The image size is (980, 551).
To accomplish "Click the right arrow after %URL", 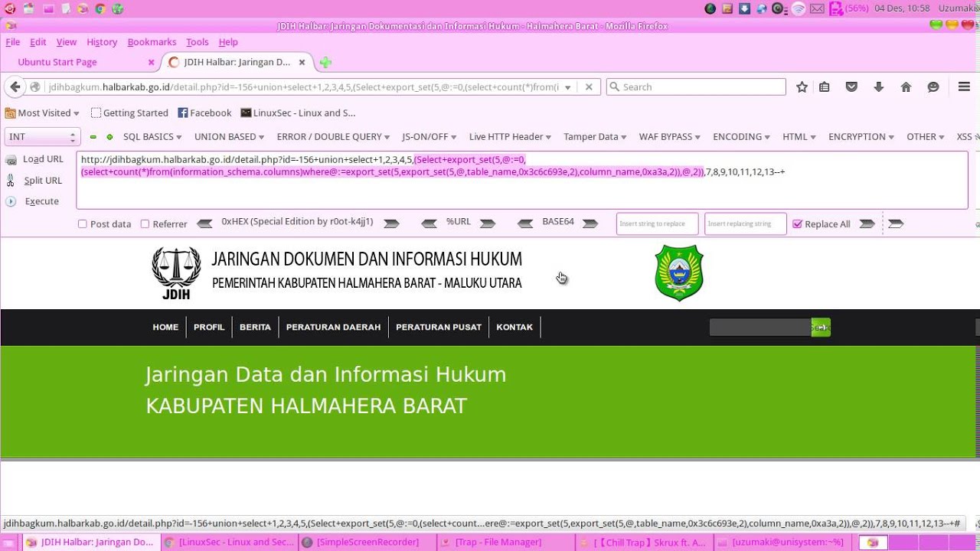I will (x=487, y=223).
